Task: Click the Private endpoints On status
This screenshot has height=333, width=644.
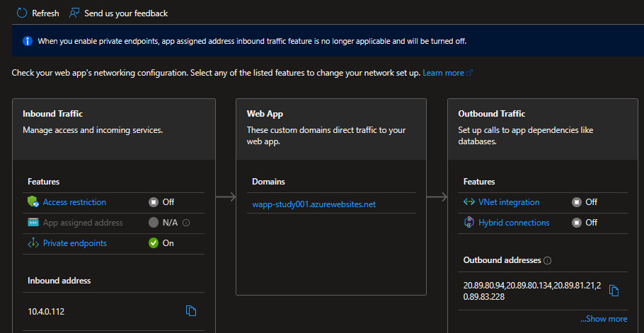Action: click(161, 243)
